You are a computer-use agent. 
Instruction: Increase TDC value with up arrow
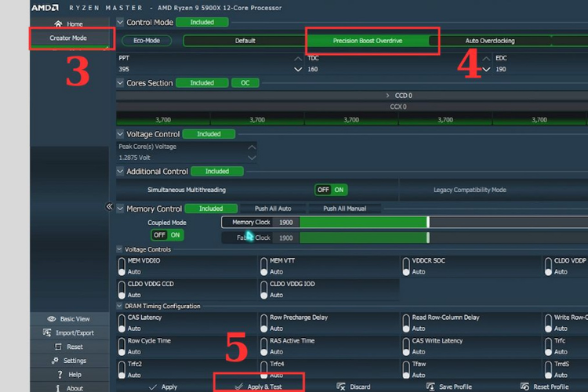coord(486,59)
